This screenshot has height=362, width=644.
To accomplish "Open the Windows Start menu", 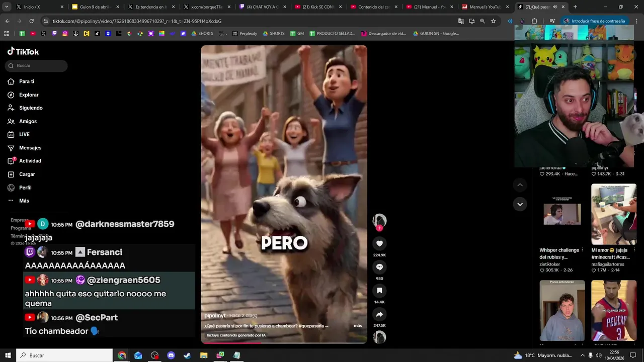I will (x=8, y=355).
